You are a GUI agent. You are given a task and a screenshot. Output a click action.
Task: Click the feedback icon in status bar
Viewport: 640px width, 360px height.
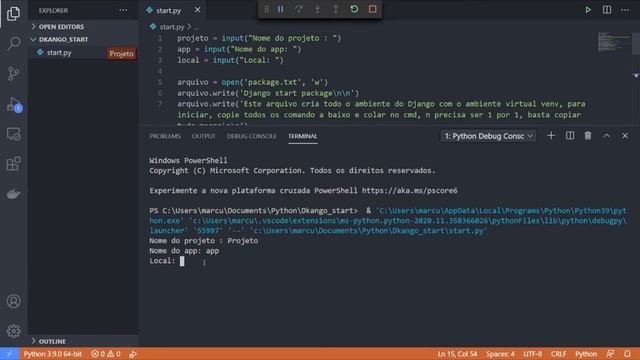tap(610, 354)
